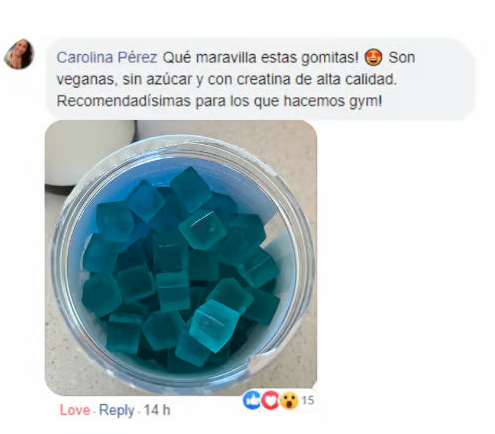This screenshot has height=434, width=495.
Task: Click the red heart Love reaction icon
Action: 270,400
